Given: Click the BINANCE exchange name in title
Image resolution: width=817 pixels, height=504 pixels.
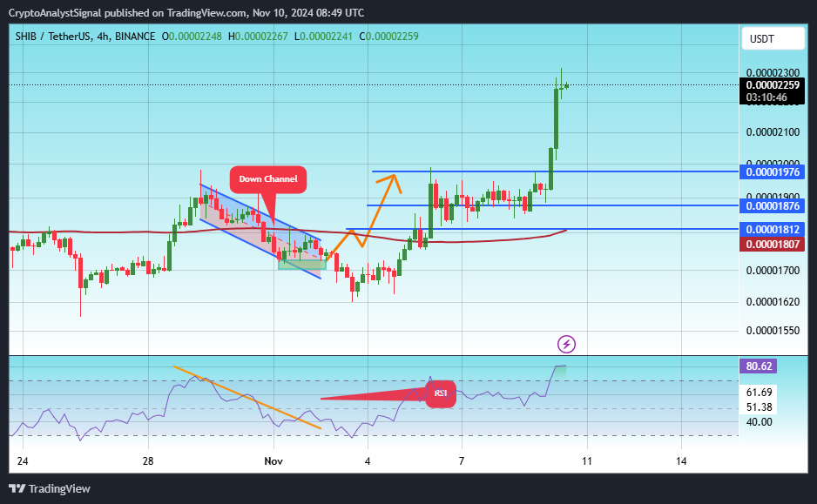Looking at the screenshot, I should coord(135,37).
